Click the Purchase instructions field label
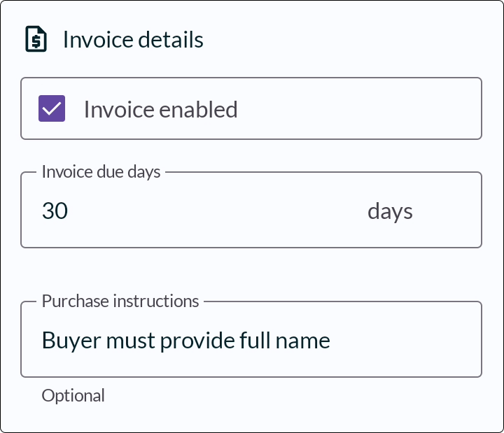 (120, 301)
